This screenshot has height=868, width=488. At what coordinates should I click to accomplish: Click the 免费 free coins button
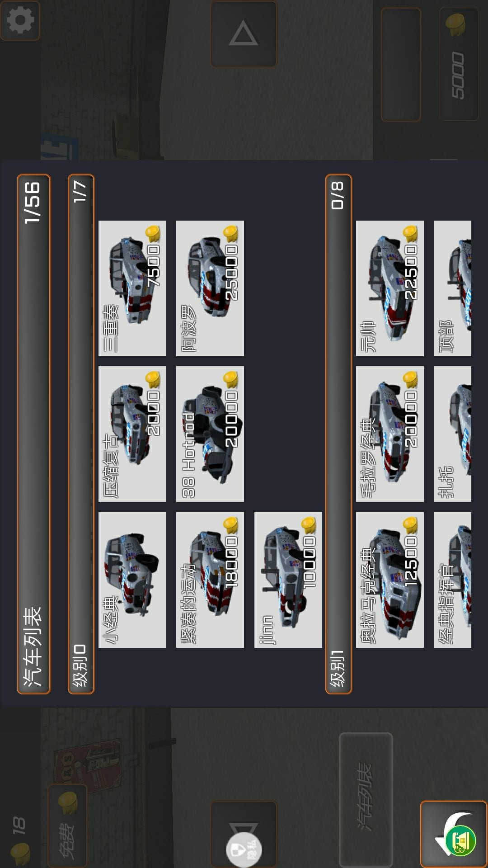[x=67, y=826]
